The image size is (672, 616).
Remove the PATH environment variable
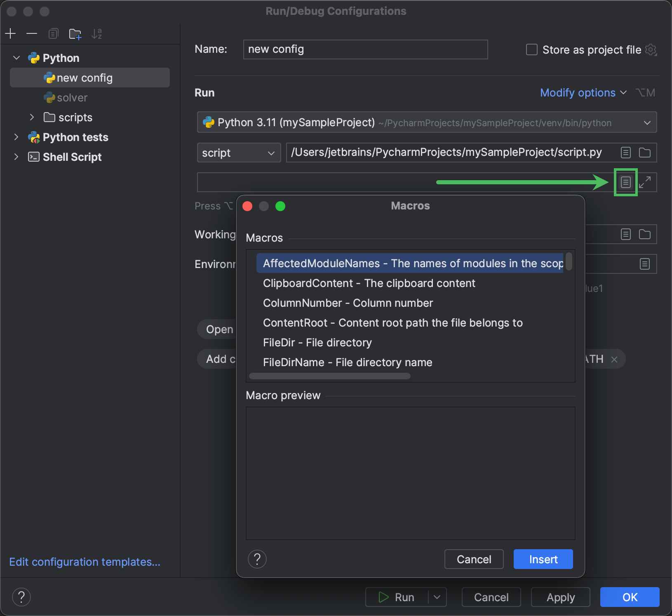coord(615,359)
